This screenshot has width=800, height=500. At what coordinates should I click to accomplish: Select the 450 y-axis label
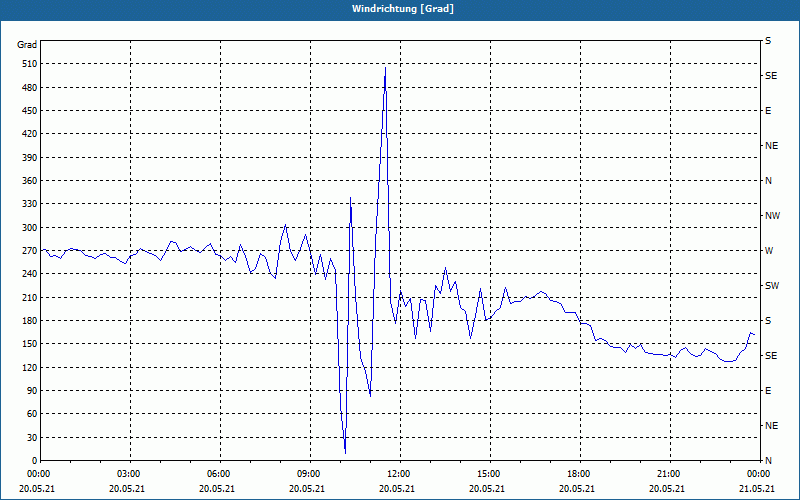pyautogui.click(x=30, y=111)
